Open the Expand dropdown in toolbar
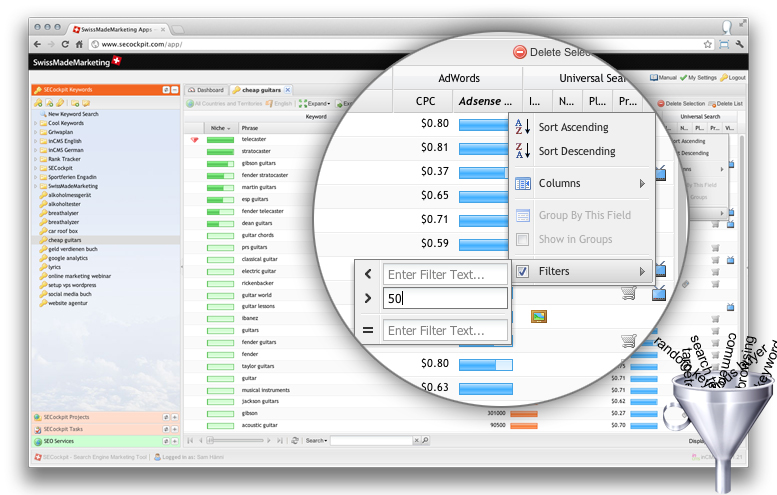Image resolution: width=777 pixels, height=495 pixels. click(314, 104)
